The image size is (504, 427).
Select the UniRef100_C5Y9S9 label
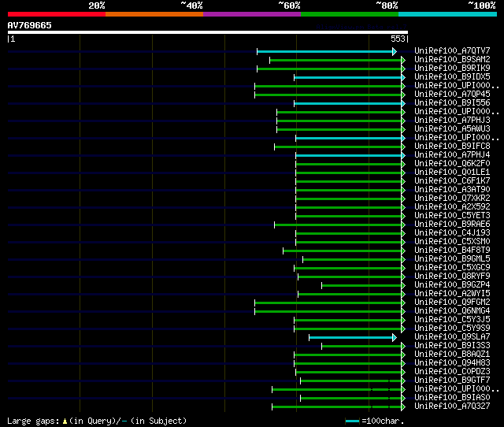click(452, 329)
